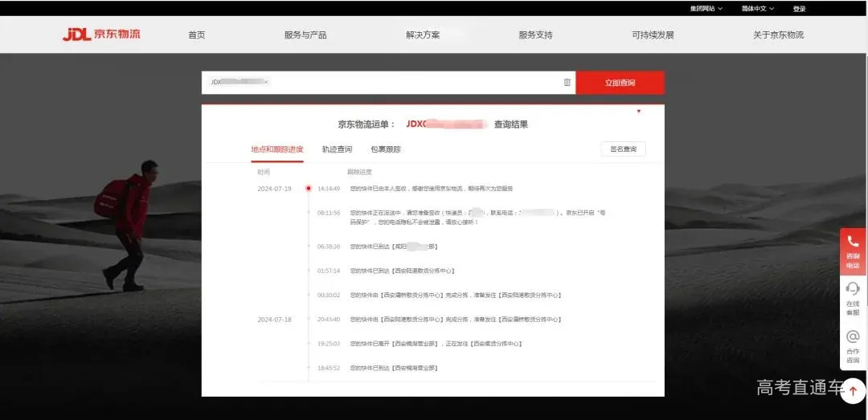The width and height of the screenshot is (868, 420).
Task: Select the 19:25:03 departure entry
Action: (x=436, y=344)
